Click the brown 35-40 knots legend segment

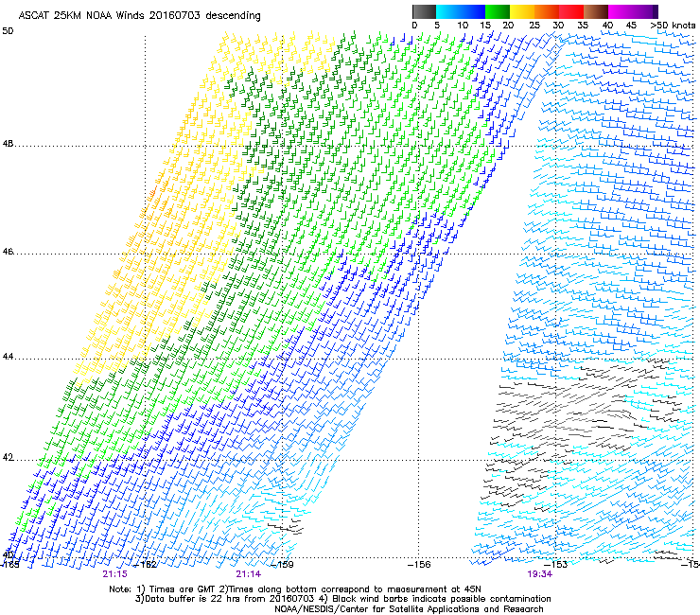pos(596,11)
